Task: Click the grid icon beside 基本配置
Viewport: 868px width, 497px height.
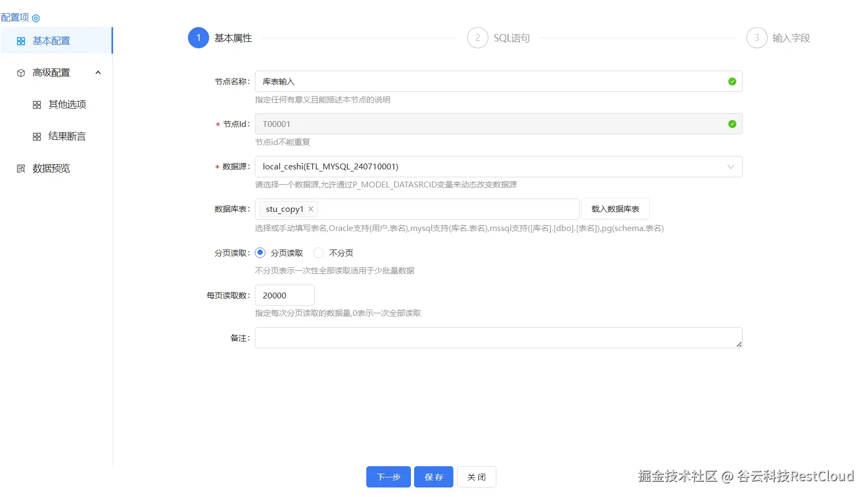Action: pos(20,40)
